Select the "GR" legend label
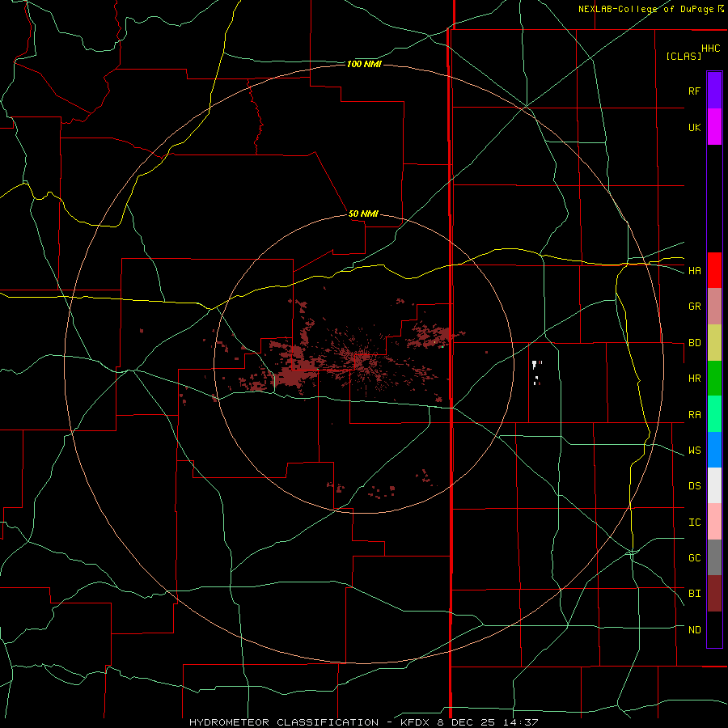728x728 pixels. [694, 307]
